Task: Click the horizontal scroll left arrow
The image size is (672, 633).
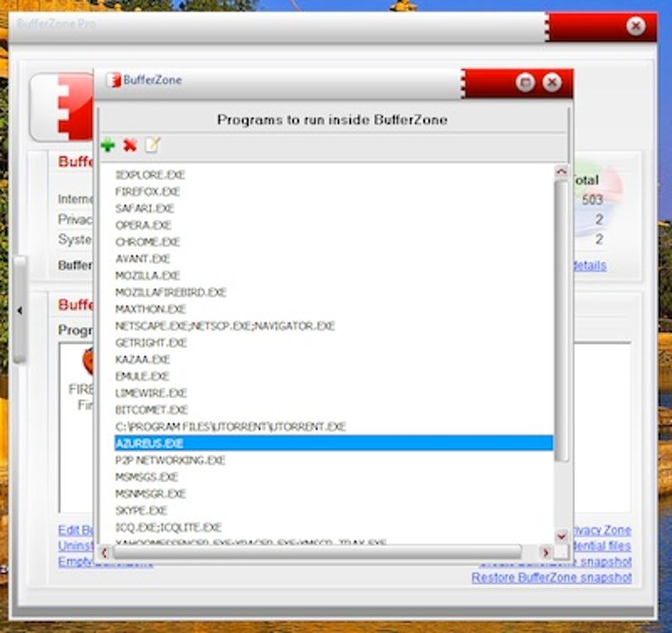Action: click(105, 553)
